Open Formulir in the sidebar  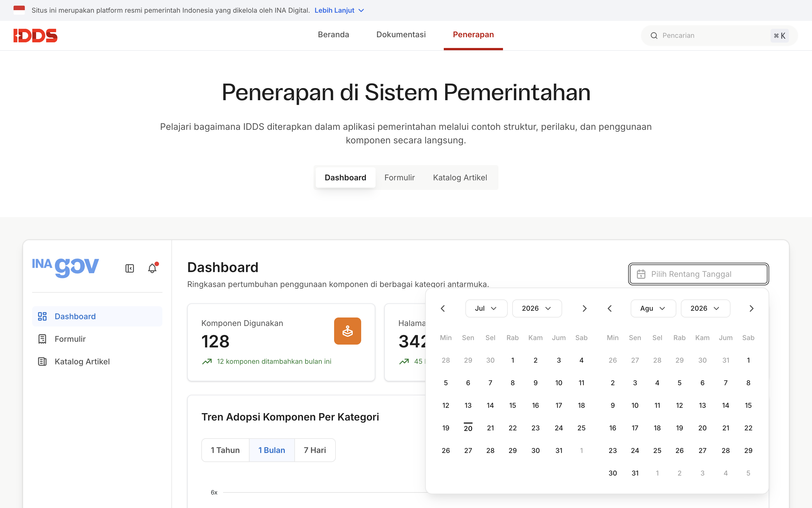coord(97,339)
